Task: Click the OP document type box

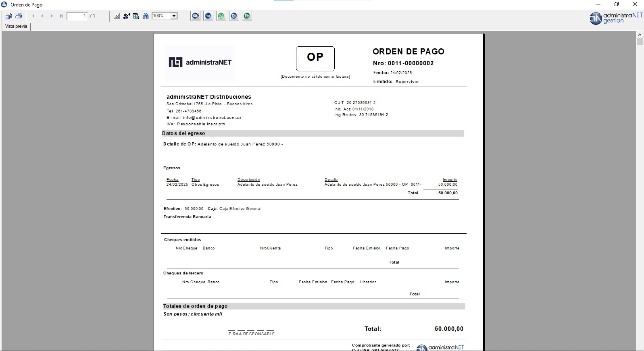Action: pyautogui.click(x=315, y=59)
